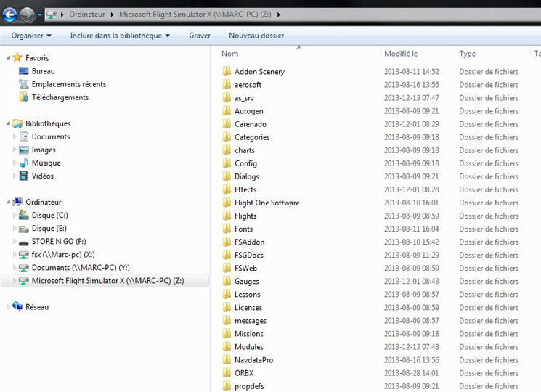Click the Favoris star icon
Screen dimensions: 541x392
pyautogui.click(x=17, y=57)
